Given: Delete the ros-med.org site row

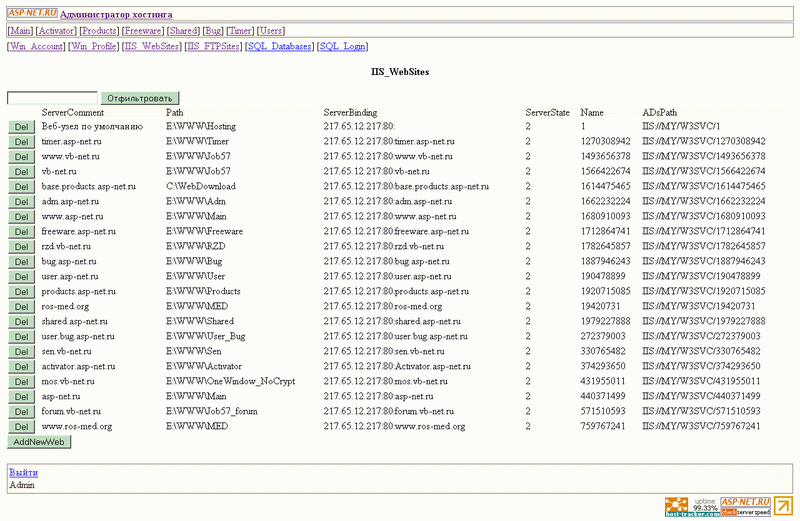Looking at the screenshot, I should click(21, 307).
